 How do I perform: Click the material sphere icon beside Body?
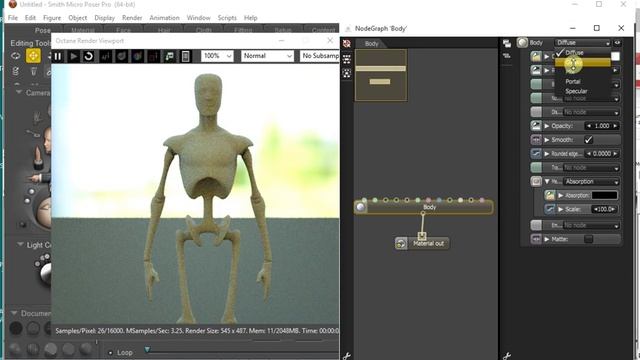[522, 42]
